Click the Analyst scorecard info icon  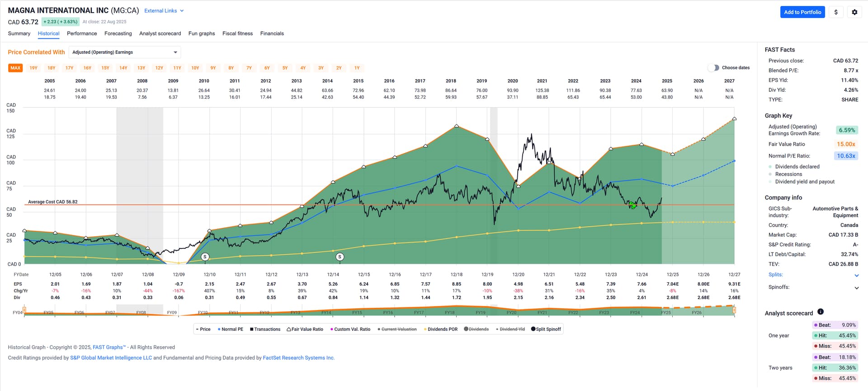pyautogui.click(x=821, y=312)
